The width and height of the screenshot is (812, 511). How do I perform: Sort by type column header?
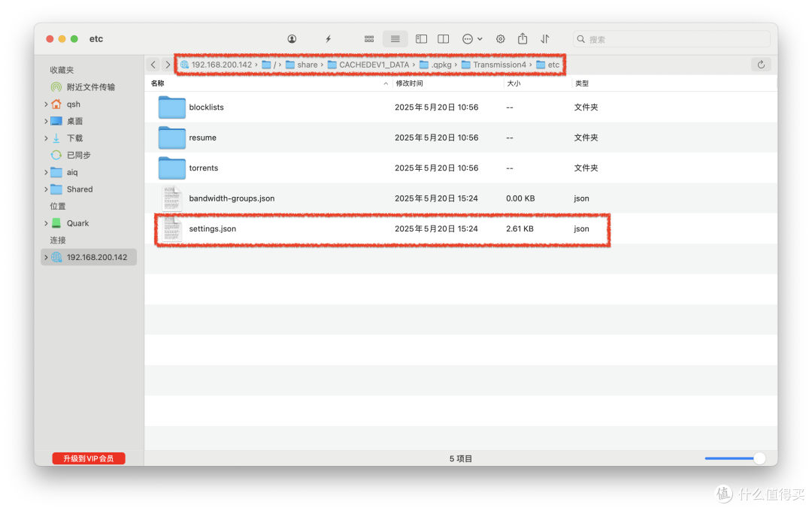click(581, 83)
